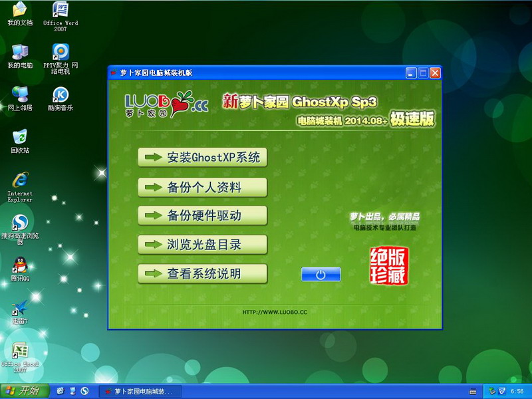The width and height of the screenshot is (532, 399).
Task: Select 网上邻居 desktop icon
Action: point(20,98)
